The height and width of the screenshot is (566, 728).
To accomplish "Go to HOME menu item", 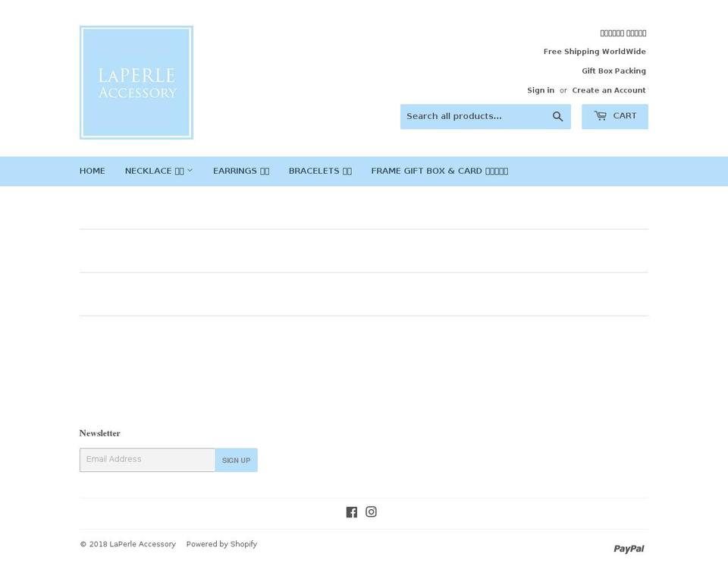I will (92, 171).
